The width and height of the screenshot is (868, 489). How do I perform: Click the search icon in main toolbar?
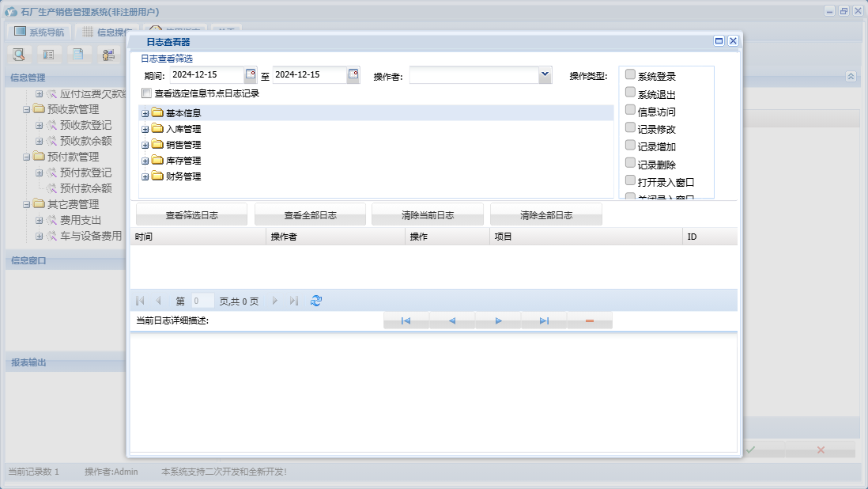point(19,55)
